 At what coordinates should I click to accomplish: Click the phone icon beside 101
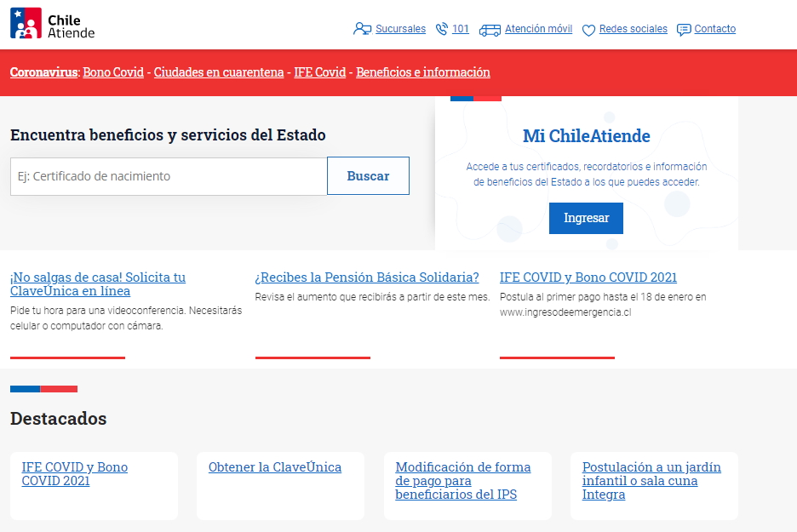pyautogui.click(x=442, y=29)
